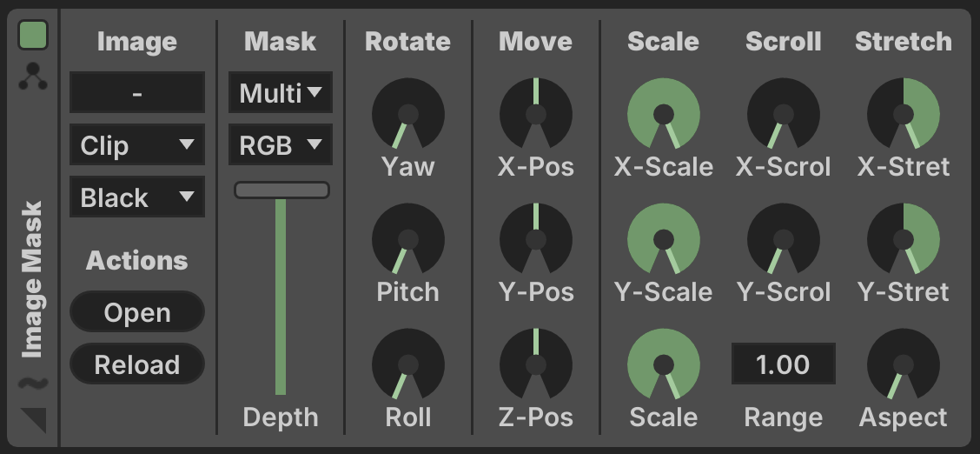Viewport: 980px width, 454px height.
Task: Click the Y-Stret knob
Action: tap(904, 239)
